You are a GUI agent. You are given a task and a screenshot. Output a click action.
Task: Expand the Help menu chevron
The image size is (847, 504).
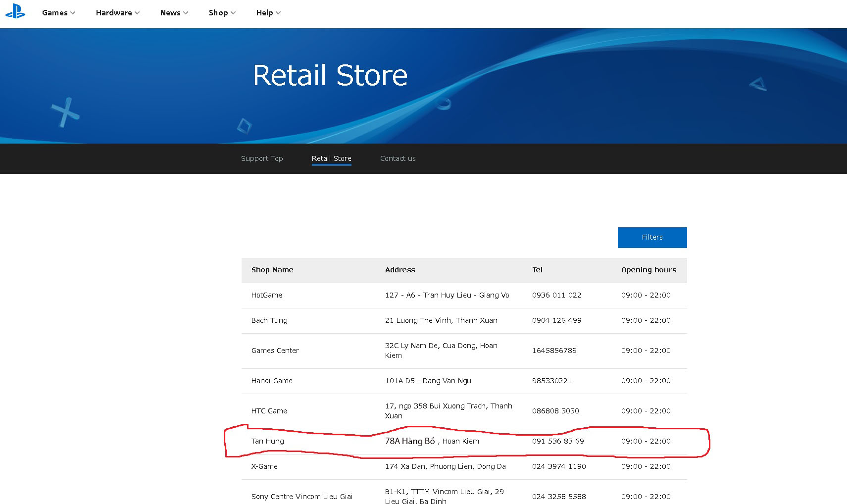[278, 13]
